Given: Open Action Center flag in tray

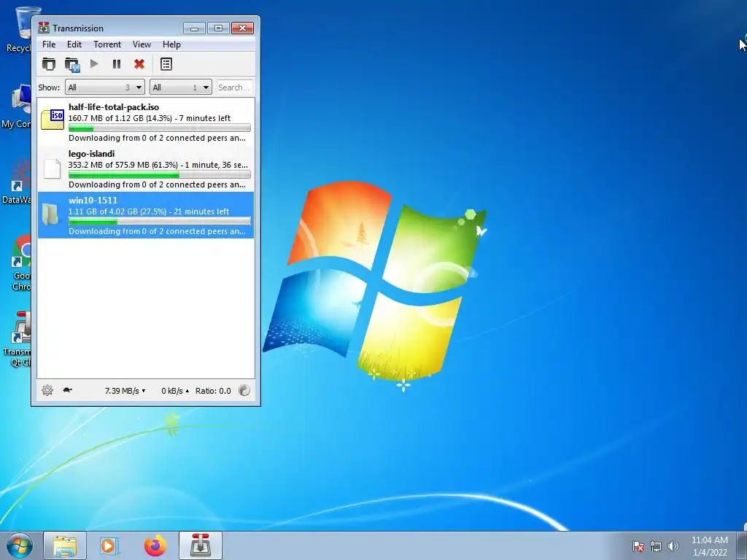Looking at the screenshot, I should [x=638, y=546].
